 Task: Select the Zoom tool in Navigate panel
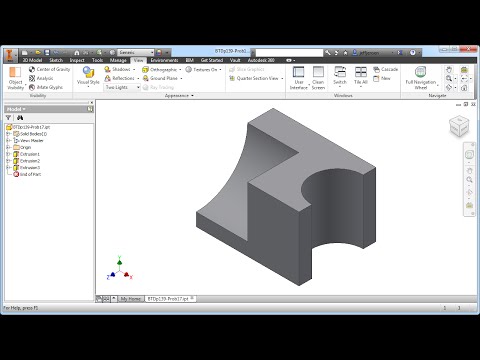click(449, 79)
